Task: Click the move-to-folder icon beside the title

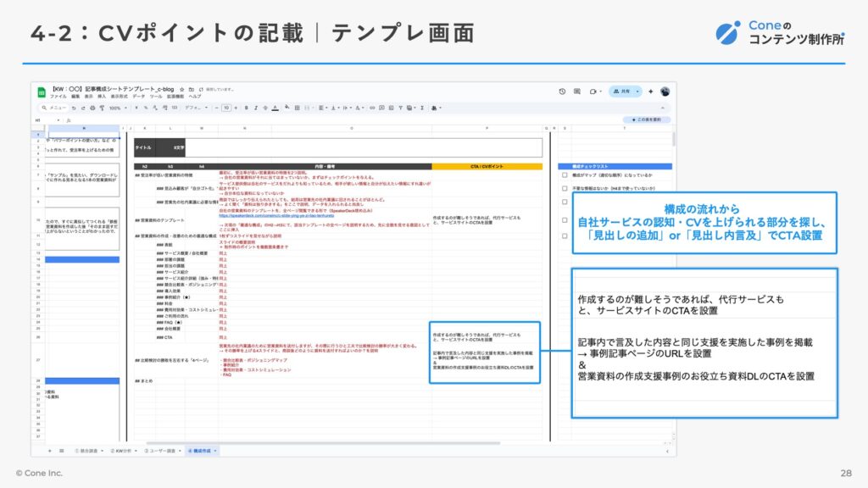Action: pyautogui.click(x=192, y=89)
